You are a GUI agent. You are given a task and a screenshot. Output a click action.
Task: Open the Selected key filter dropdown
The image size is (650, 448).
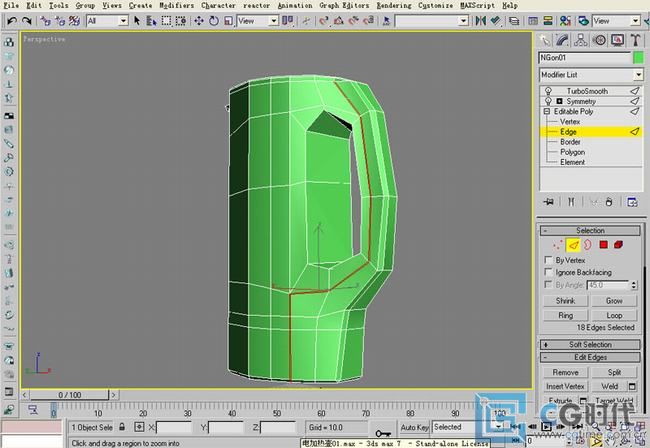[468, 427]
